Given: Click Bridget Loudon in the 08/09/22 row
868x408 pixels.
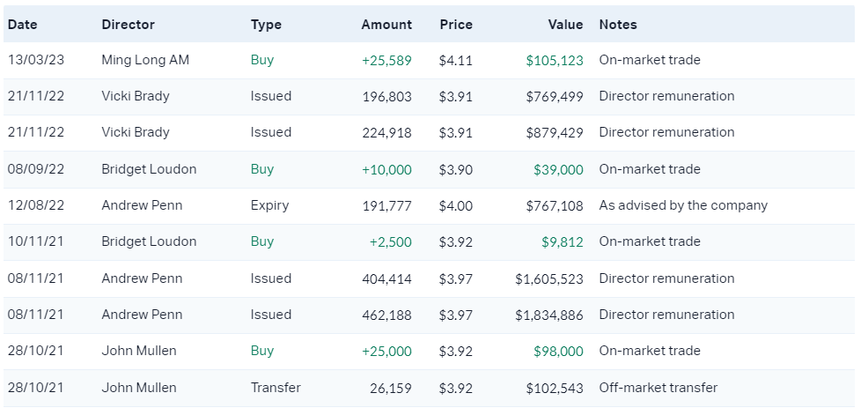Looking at the screenshot, I should 149,169.
